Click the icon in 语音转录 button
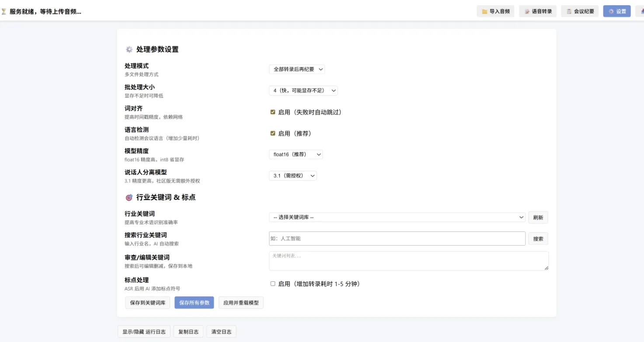644x342 pixels. click(x=527, y=12)
